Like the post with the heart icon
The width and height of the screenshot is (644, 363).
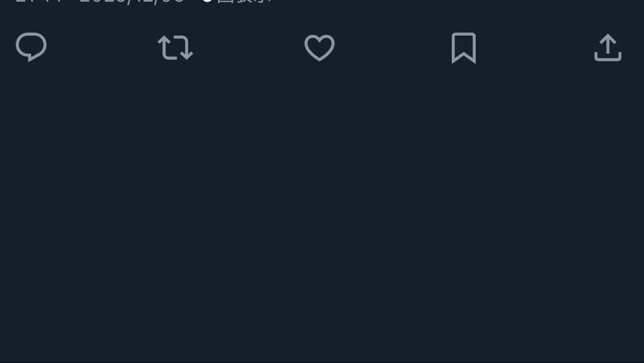(x=320, y=48)
